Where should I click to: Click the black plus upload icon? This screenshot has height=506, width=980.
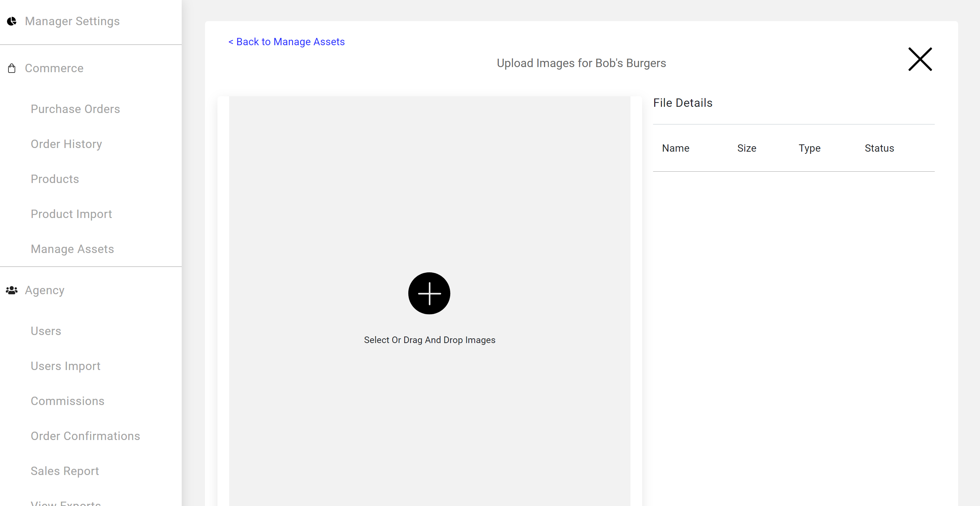tap(429, 293)
